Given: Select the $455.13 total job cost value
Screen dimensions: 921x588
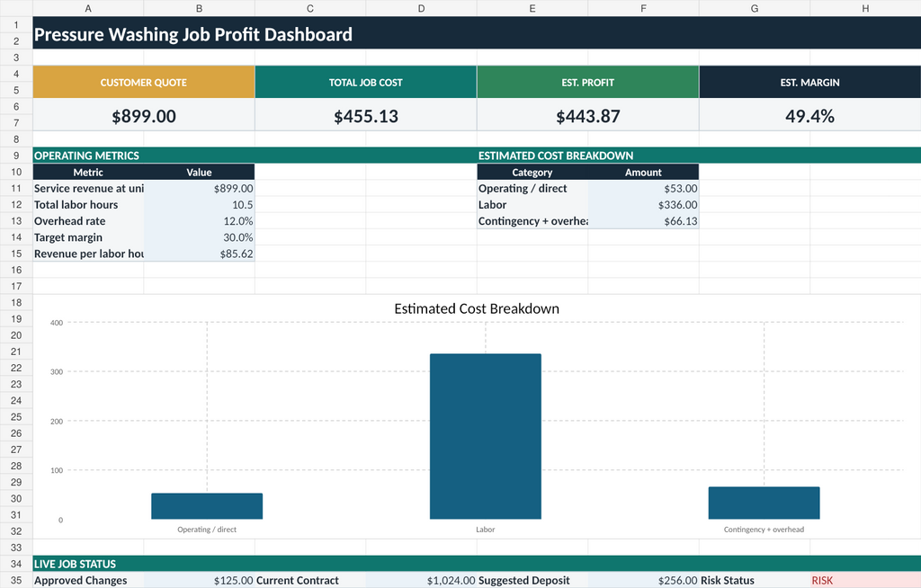Looking at the screenshot, I should [x=366, y=116].
